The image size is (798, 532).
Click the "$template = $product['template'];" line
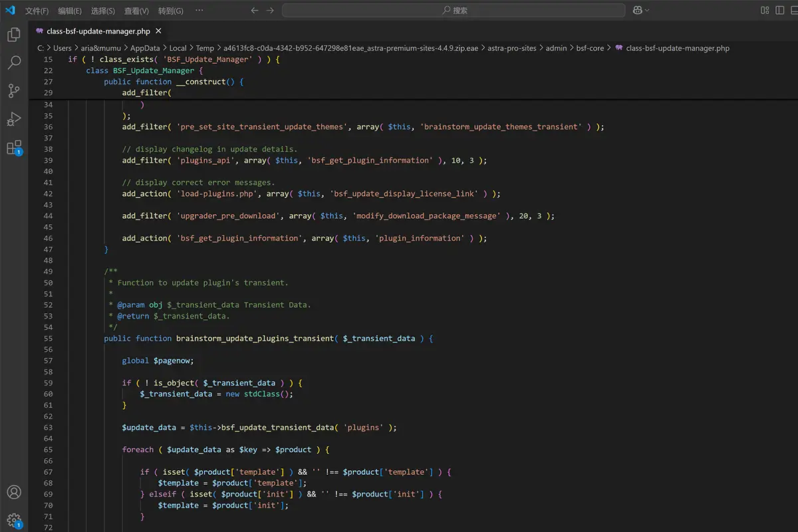tap(232, 483)
